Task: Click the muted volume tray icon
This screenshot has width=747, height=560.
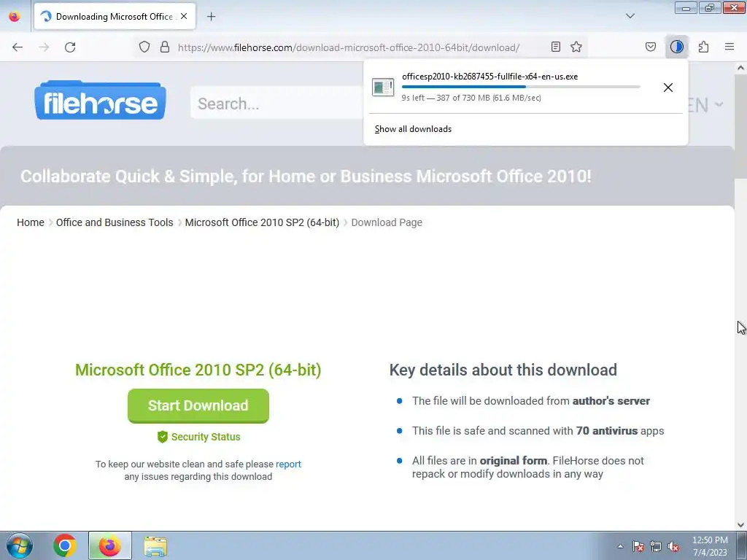Action: [x=673, y=546]
